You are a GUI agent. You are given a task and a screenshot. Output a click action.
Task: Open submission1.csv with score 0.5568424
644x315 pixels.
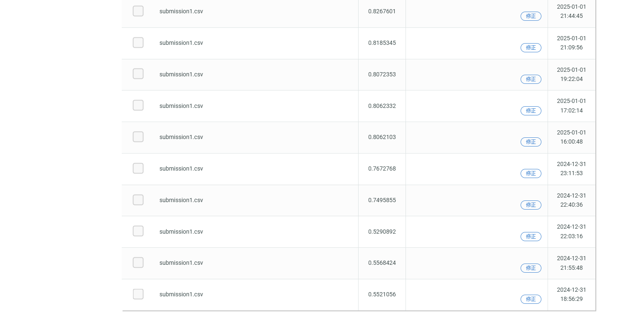tap(181, 263)
